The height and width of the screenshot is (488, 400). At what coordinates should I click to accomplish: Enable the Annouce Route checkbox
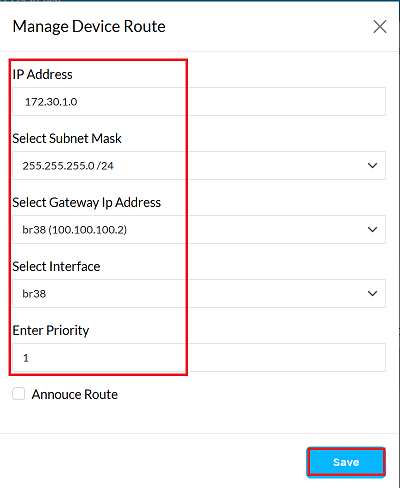click(19, 394)
